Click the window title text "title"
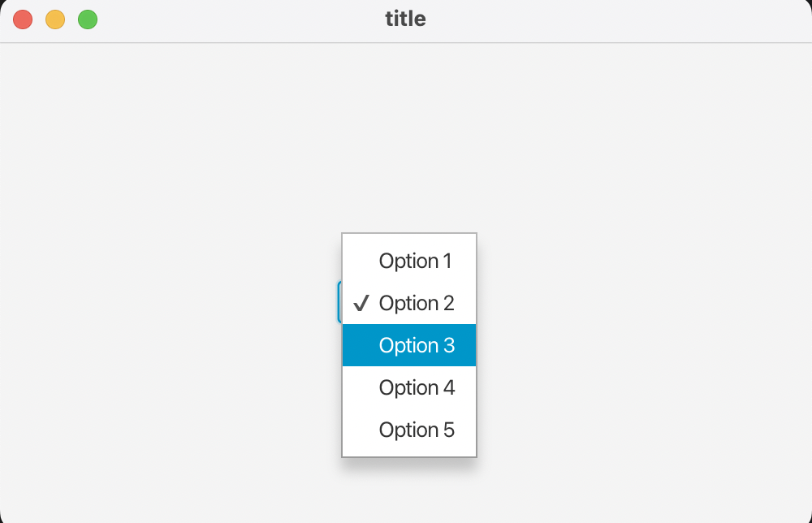The width and height of the screenshot is (812, 523). 405,19
